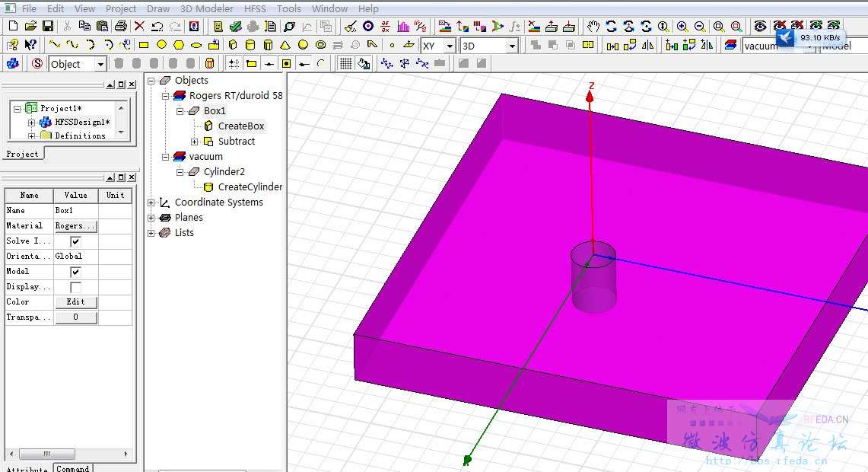
Task: Activate the Pan hand tool
Action: pyautogui.click(x=593, y=26)
